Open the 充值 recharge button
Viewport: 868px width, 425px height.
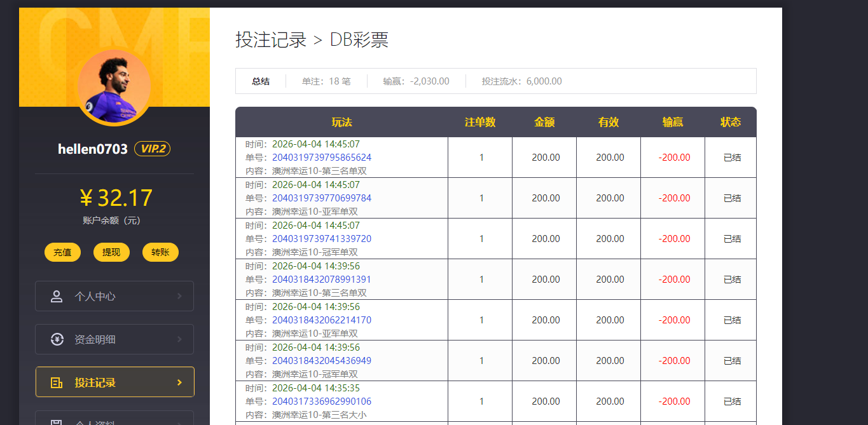(62, 252)
